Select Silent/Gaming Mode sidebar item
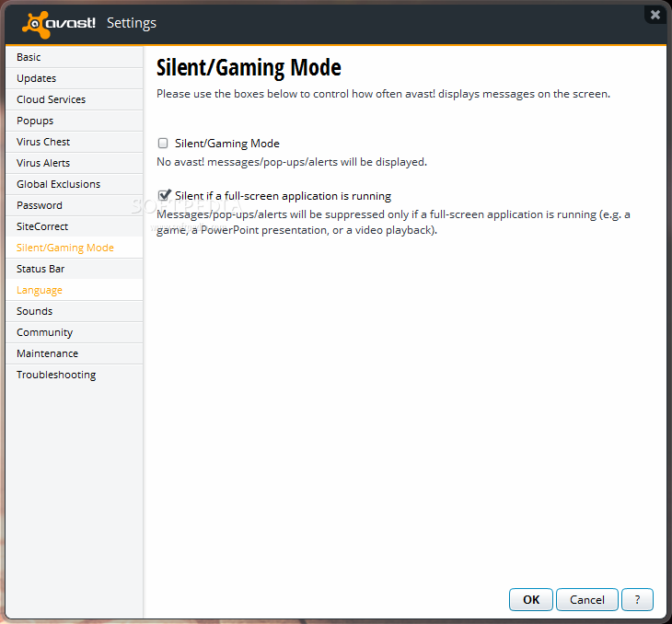Screen dimensions: 672x624 click(75, 248)
